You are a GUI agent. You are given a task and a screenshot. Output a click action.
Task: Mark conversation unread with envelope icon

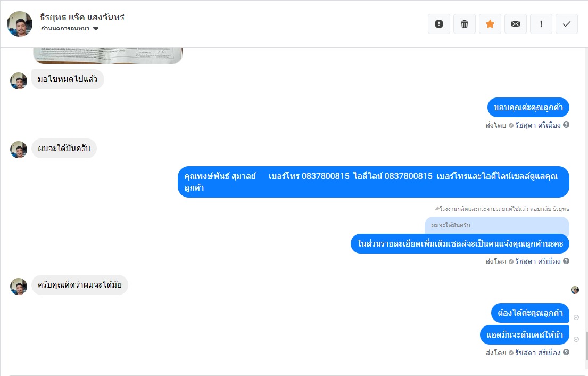click(515, 24)
